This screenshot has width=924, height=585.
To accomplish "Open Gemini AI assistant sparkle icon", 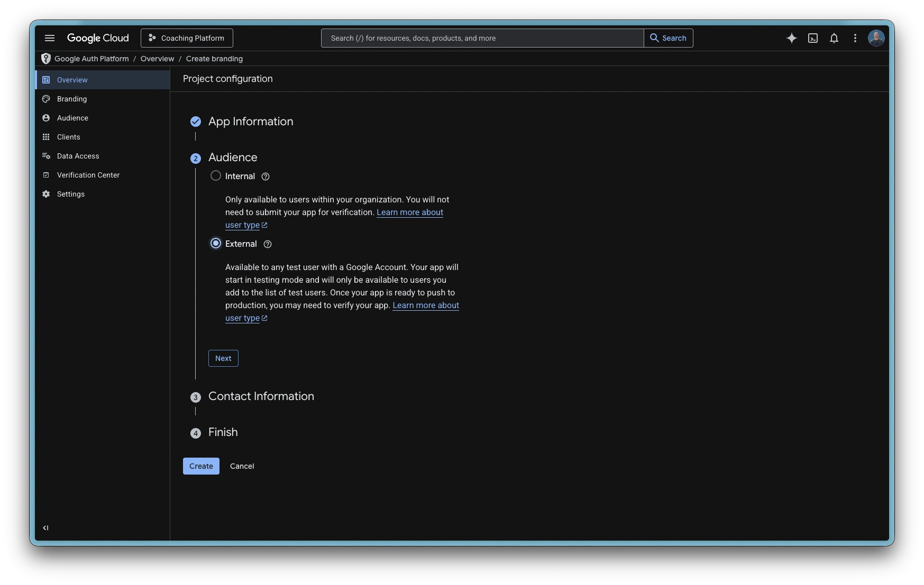I will point(791,38).
